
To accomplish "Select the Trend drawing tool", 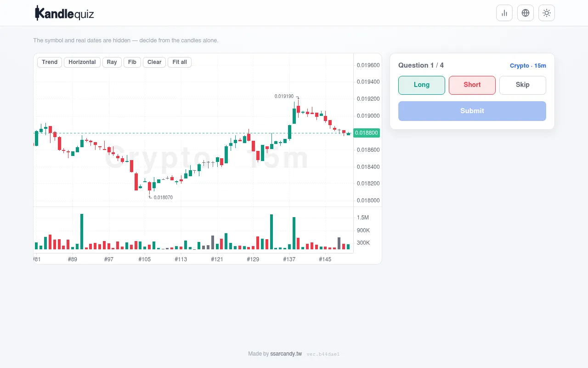I will (50, 62).
